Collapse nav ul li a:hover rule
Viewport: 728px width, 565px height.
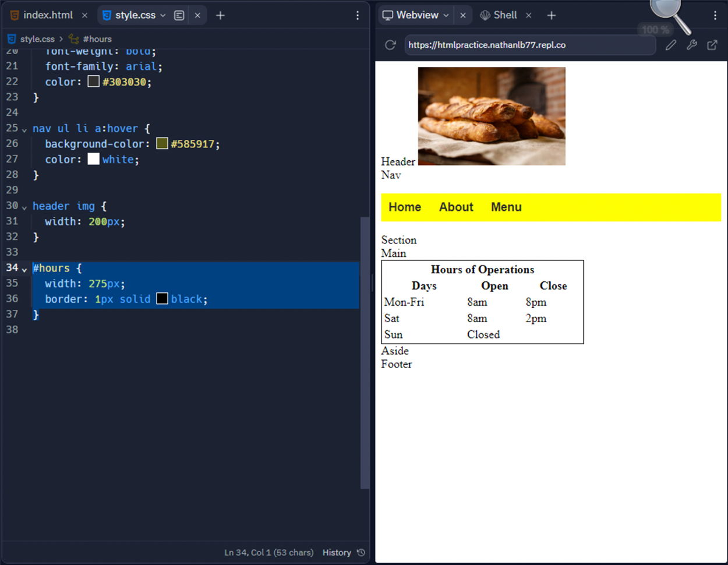24,129
